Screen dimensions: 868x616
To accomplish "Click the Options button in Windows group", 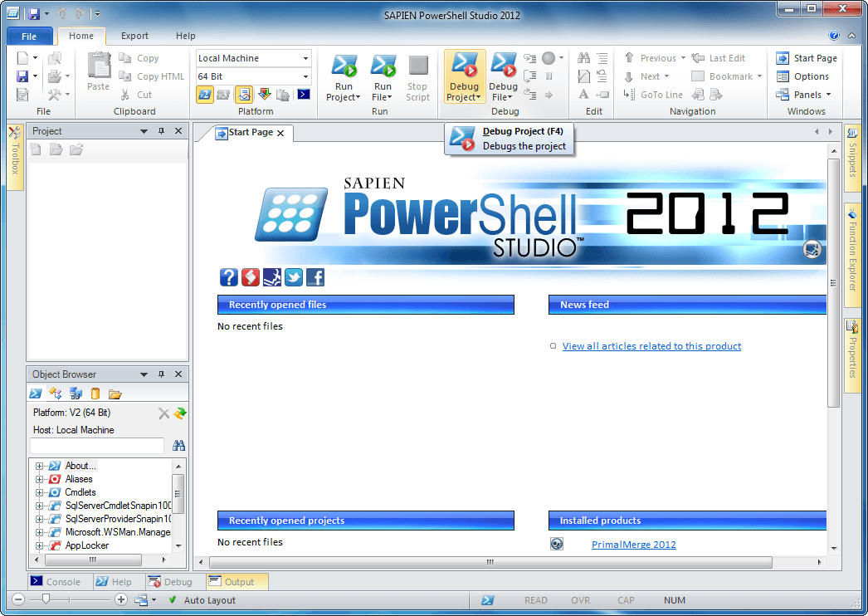I will 802,76.
